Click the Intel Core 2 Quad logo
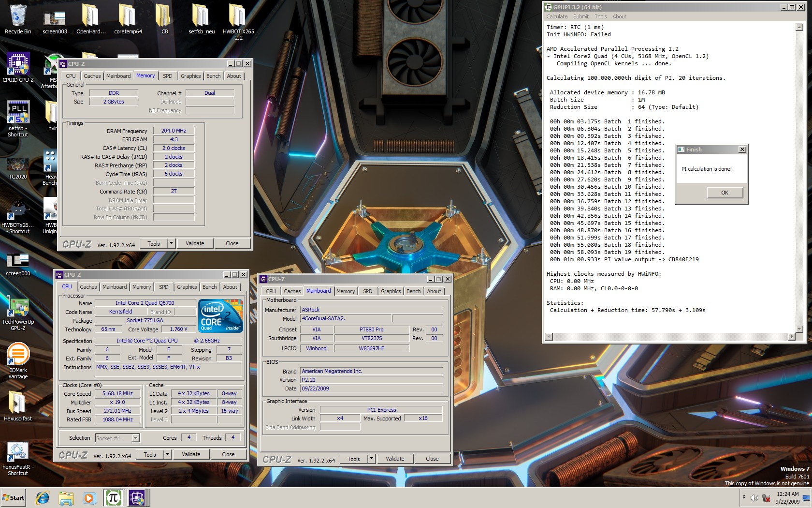812x508 pixels. [221, 316]
